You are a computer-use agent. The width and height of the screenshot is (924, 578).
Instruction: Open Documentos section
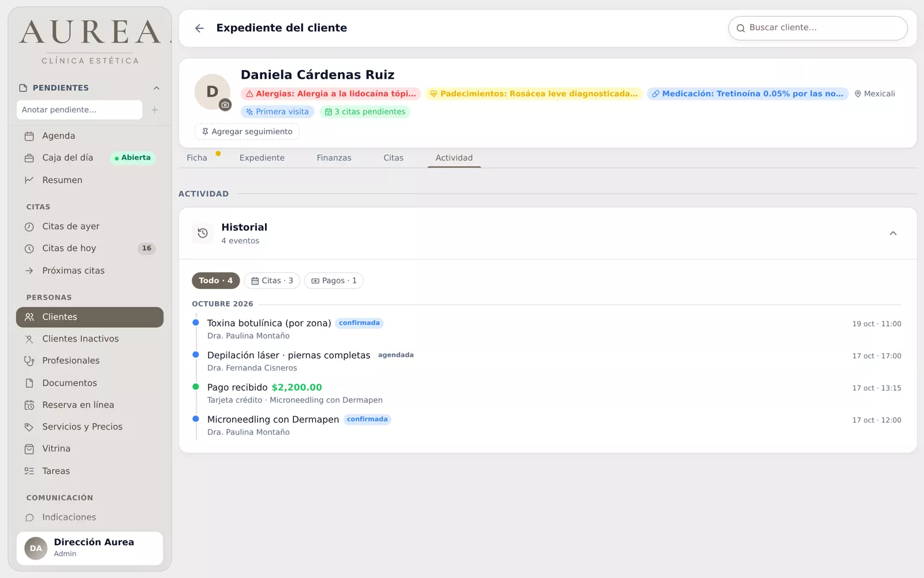click(90, 383)
